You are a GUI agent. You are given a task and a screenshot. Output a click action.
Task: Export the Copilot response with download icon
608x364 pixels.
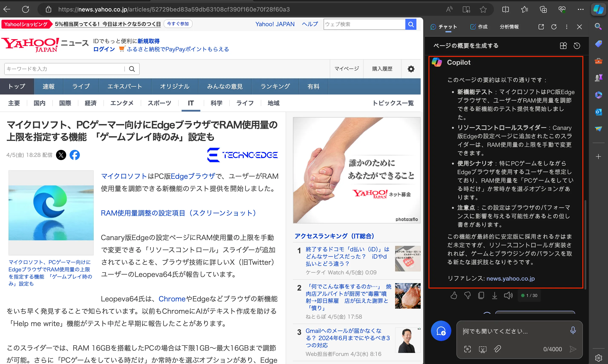coord(495,295)
